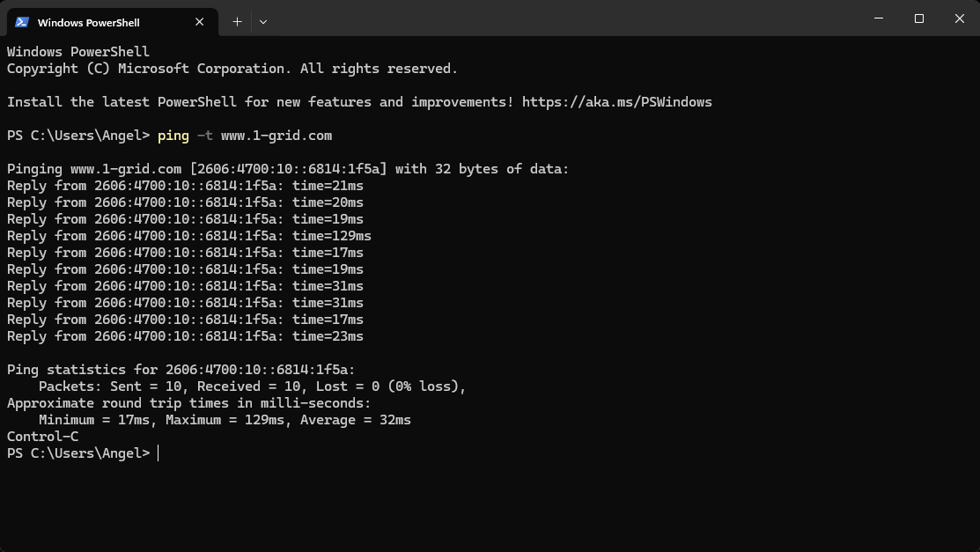Viewport: 980px width, 552px height.
Task: Open a new tab with plus button
Action: pos(237,22)
